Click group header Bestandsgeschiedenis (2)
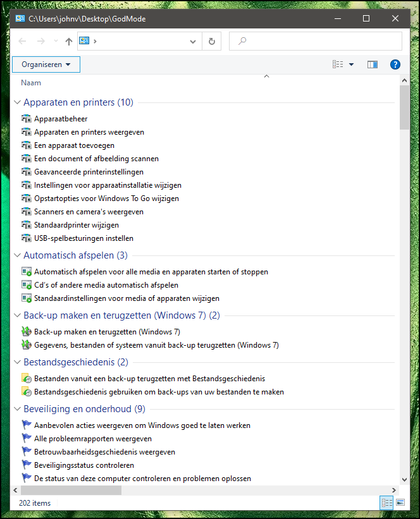Image resolution: width=420 pixels, height=519 pixels. click(76, 362)
